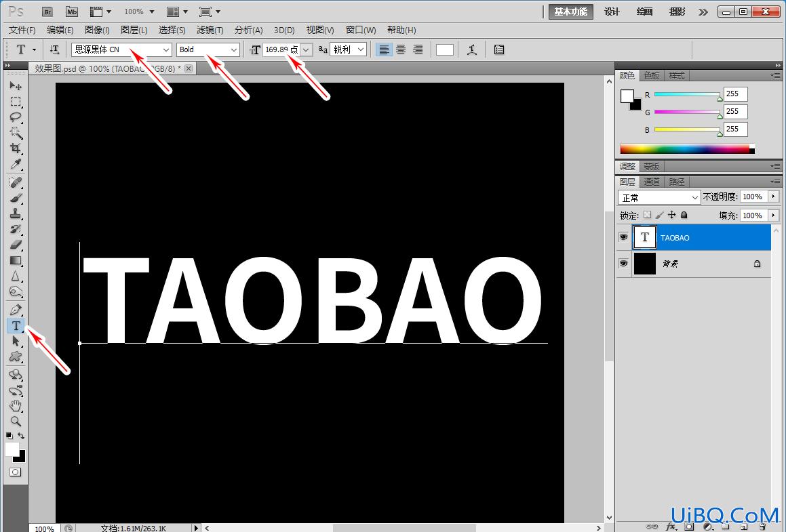Image resolution: width=786 pixels, height=532 pixels.
Task: Open the 正常 blend mode dropdown
Action: [659, 197]
